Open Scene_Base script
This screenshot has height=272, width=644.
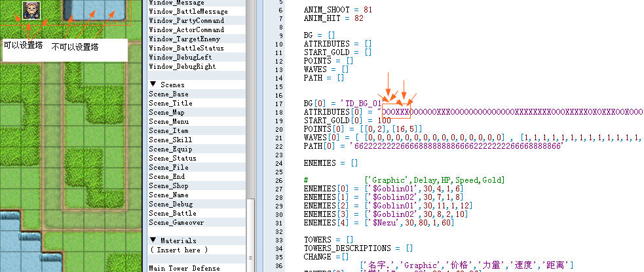(197, 94)
